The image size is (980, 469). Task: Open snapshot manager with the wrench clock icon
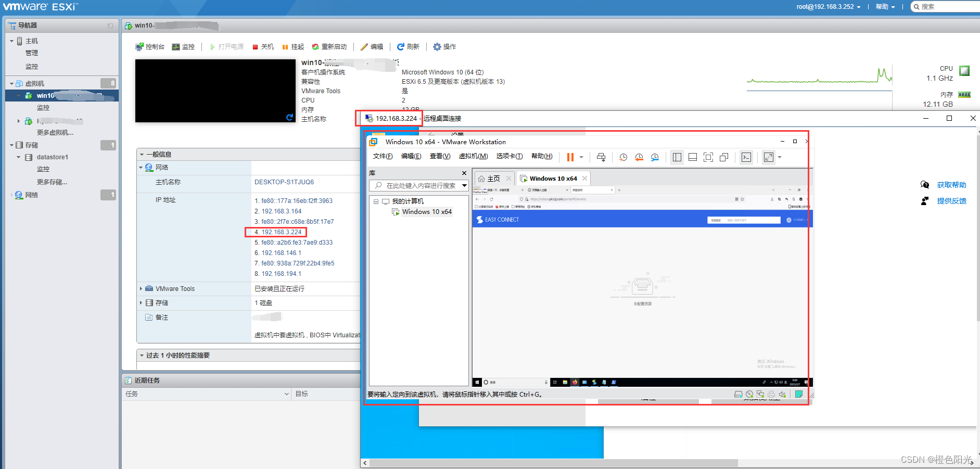[x=655, y=157]
